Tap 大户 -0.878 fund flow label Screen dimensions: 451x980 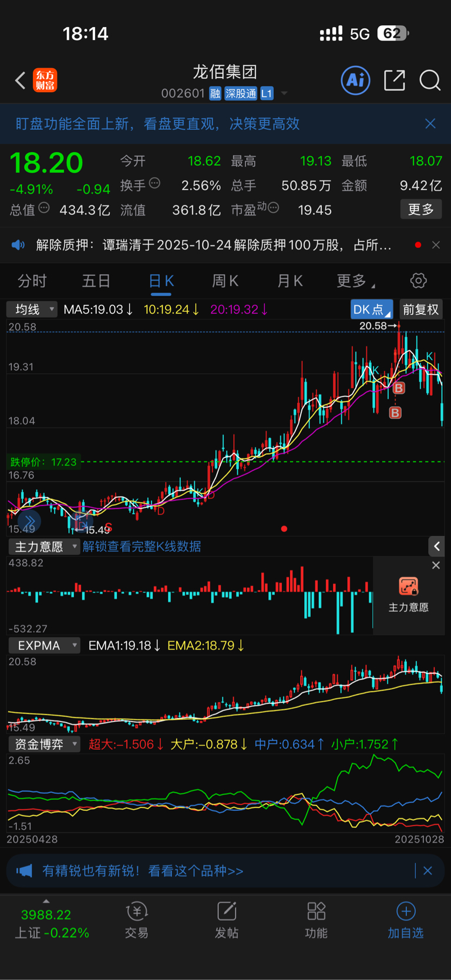[x=209, y=744]
